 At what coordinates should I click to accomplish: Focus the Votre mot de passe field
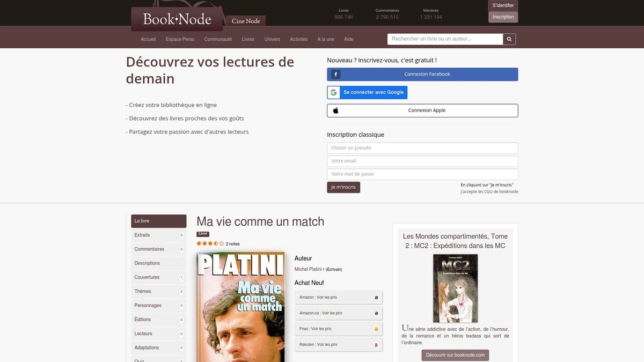(422, 174)
